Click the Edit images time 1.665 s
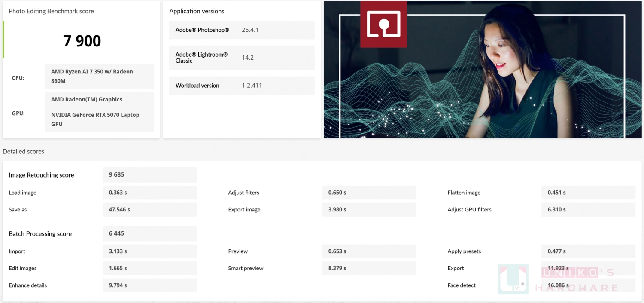Viewport: 644px width, 303px height. tap(150, 268)
